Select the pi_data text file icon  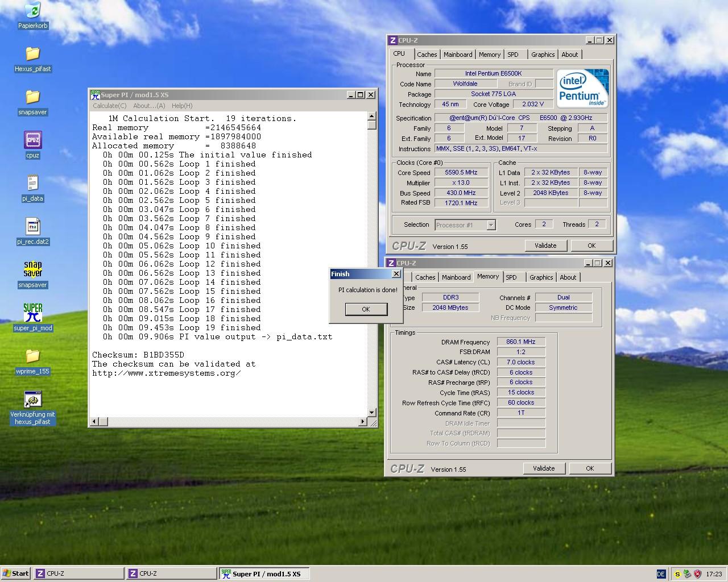(x=33, y=188)
